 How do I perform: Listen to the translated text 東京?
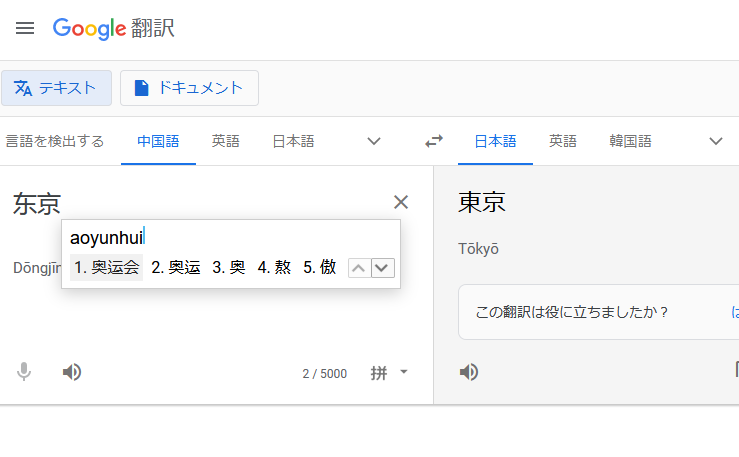tap(469, 372)
